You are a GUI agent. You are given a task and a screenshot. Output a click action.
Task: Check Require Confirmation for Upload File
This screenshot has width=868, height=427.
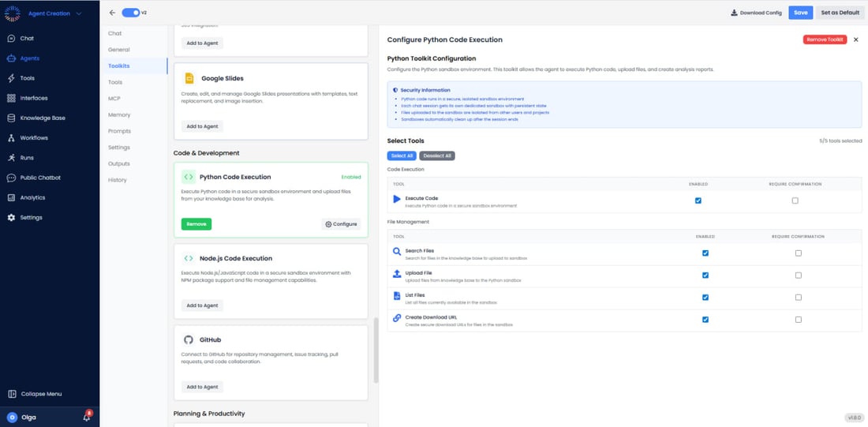coord(799,275)
